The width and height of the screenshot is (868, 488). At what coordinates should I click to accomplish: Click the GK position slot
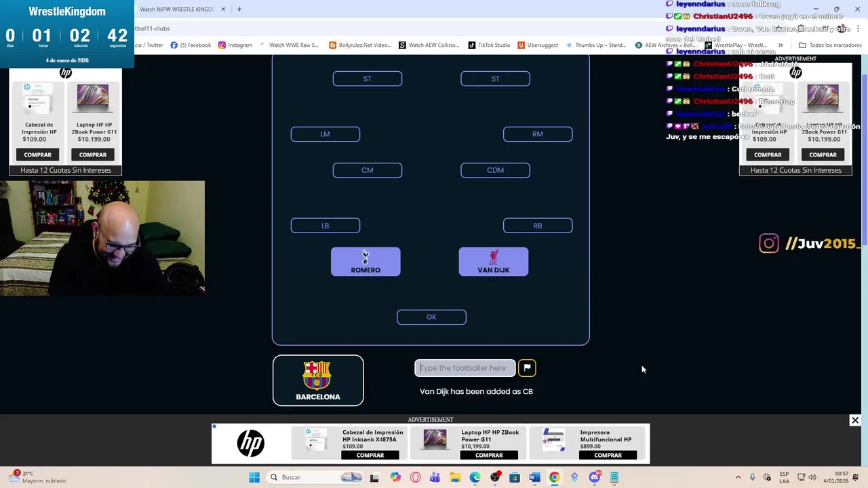click(x=431, y=317)
